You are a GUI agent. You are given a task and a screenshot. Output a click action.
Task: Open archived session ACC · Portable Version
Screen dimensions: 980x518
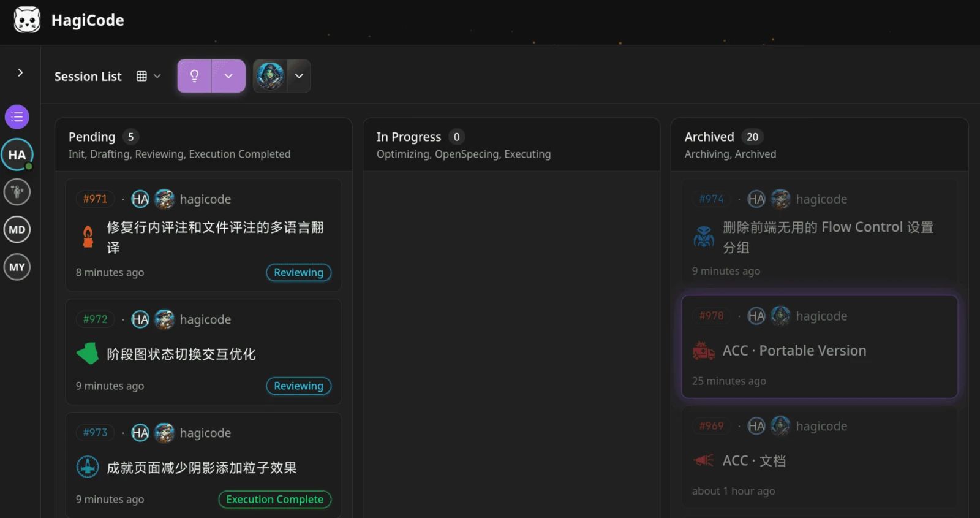[x=820, y=346]
